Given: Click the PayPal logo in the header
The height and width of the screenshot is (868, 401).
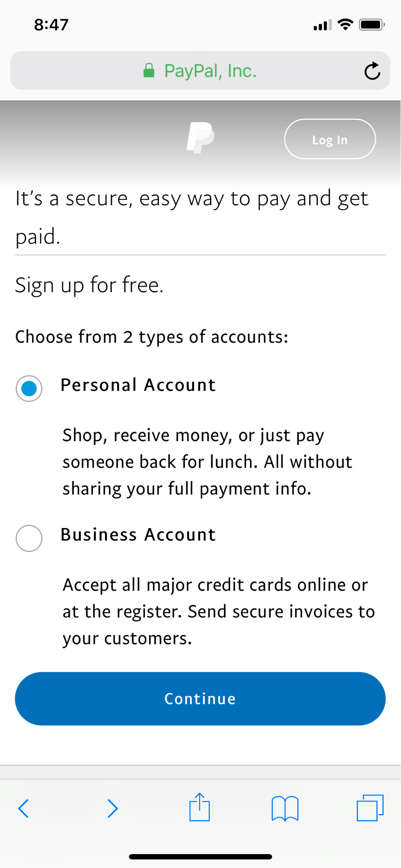Looking at the screenshot, I should 200,138.
